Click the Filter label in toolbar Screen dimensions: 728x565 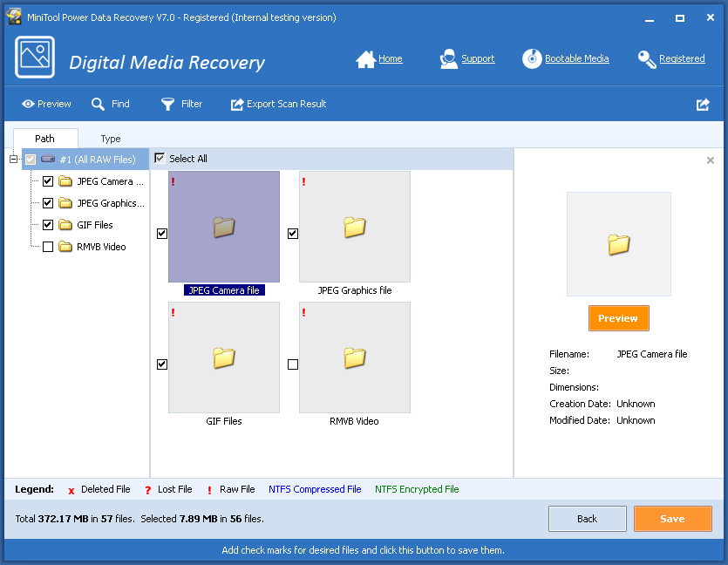[x=192, y=104]
